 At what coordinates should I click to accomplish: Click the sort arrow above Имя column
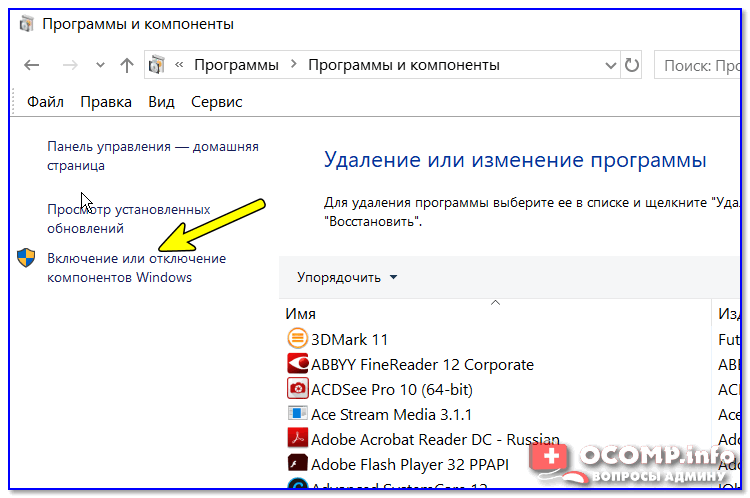(496, 302)
